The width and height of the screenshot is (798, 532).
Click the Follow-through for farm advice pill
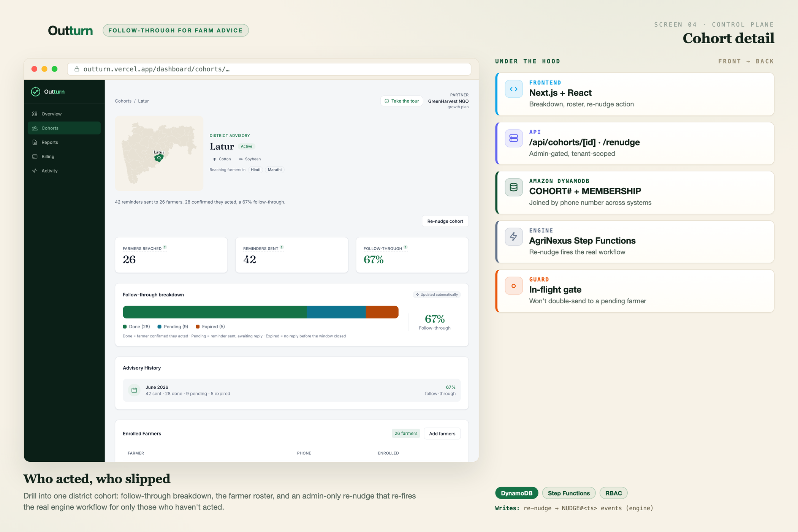click(176, 30)
